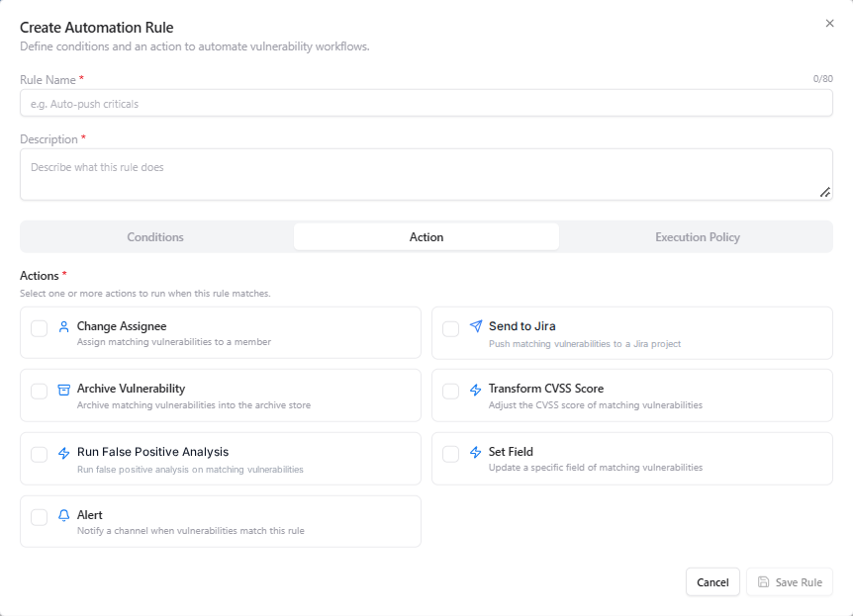Select the Action tab
Viewport: 853px width, 616px height.
[426, 237]
